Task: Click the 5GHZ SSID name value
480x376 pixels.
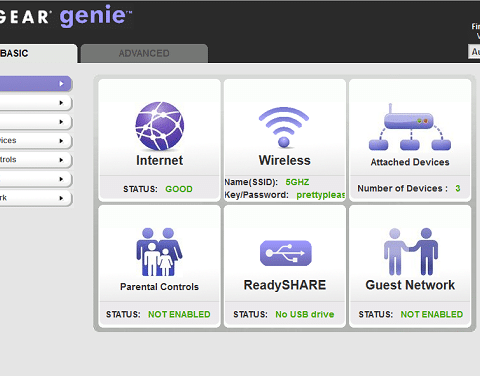Action: pos(297,182)
